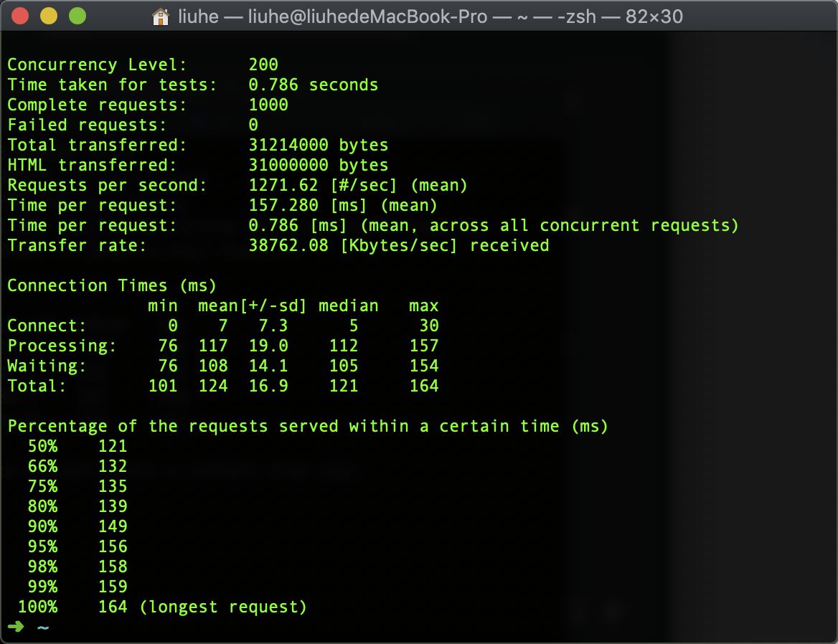Screen dimensions: 838x644
Task: Minimize the terminal using yellow button
Action: (x=49, y=16)
